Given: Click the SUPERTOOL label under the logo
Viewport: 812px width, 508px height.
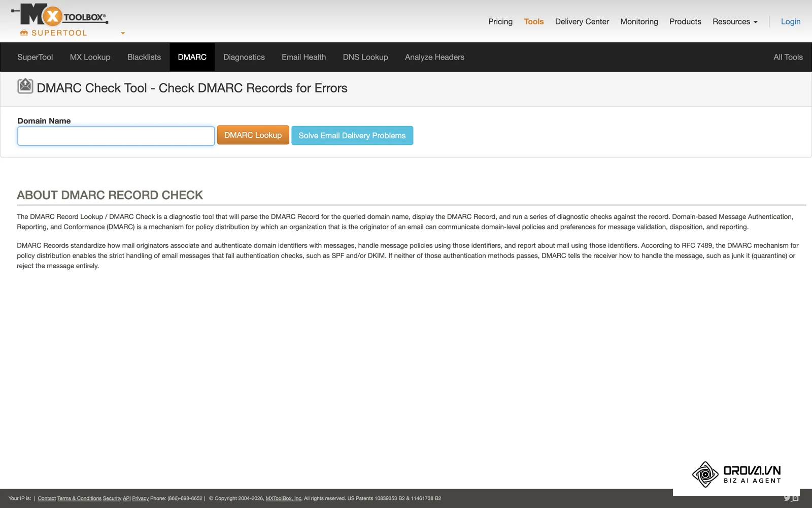Looking at the screenshot, I should tap(59, 33).
